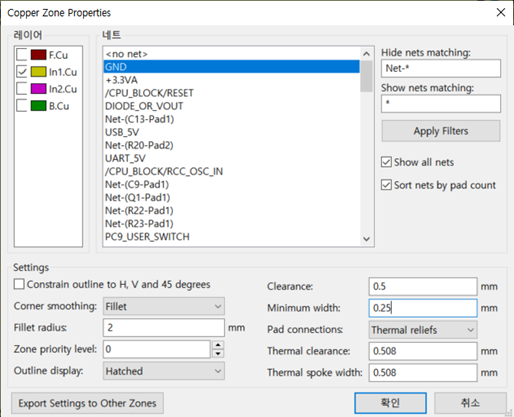
Task: Toggle Sort nets by pad count
Action: [x=386, y=185]
